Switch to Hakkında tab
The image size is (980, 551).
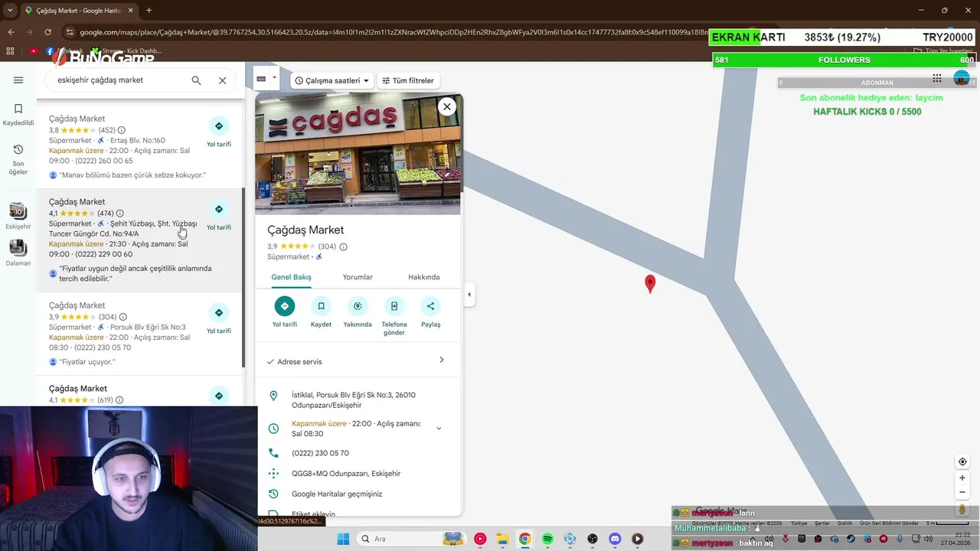pos(423,277)
